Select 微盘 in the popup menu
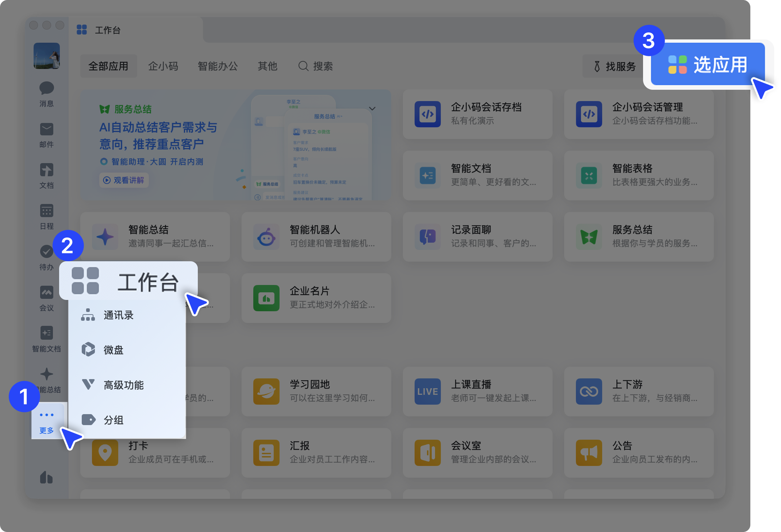This screenshot has height=532, width=781. tap(127, 350)
